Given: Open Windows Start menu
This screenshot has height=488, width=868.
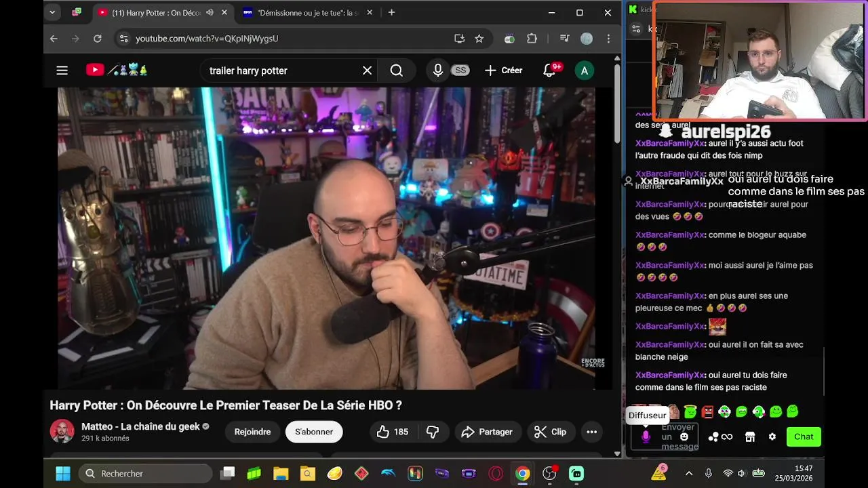Looking at the screenshot, I should tap(62, 473).
